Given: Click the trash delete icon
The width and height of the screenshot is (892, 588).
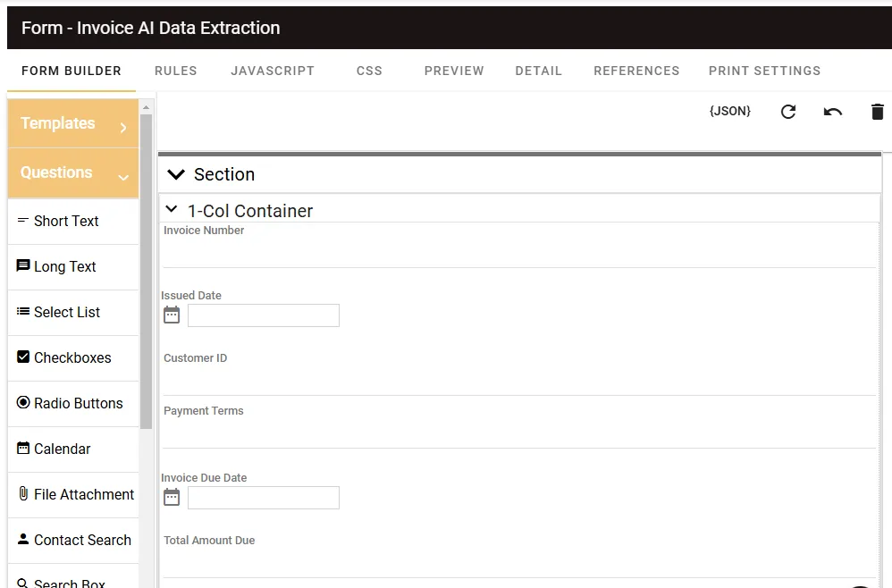Looking at the screenshot, I should click(877, 112).
